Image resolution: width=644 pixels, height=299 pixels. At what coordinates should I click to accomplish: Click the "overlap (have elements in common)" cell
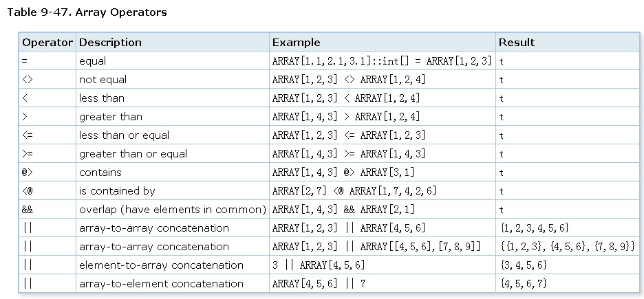point(173,210)
